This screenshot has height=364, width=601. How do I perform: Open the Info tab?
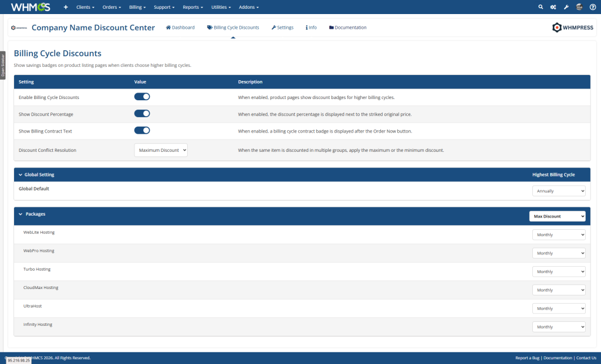[311, 28]
